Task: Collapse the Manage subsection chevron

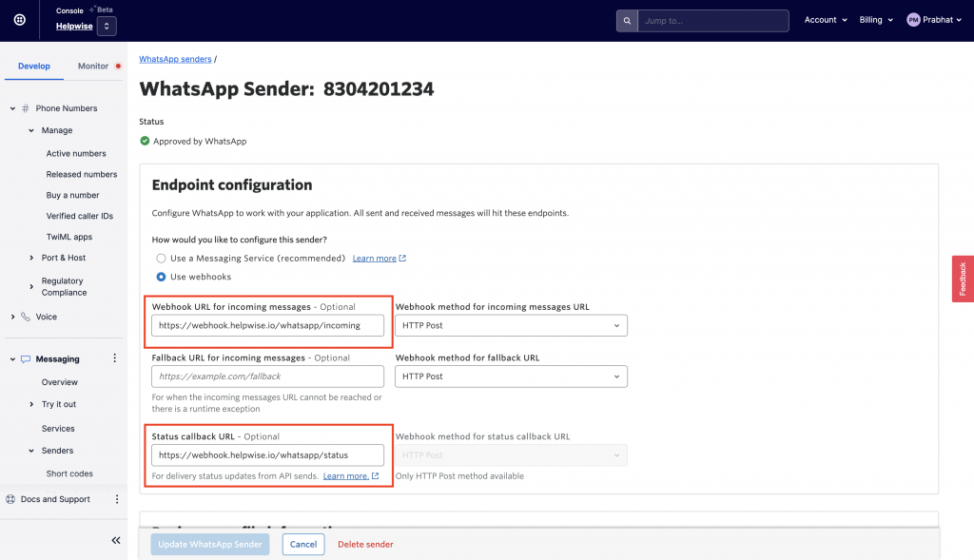Action: [x=31, y=130]
